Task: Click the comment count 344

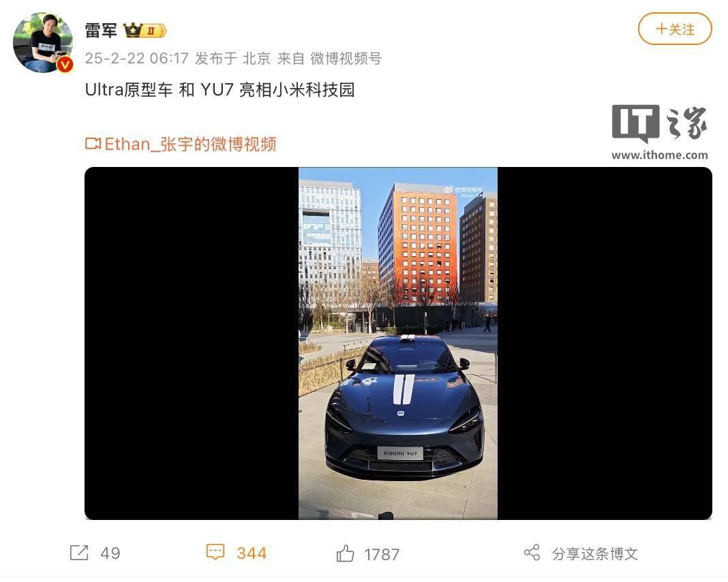Action: (x=252, y=553)
